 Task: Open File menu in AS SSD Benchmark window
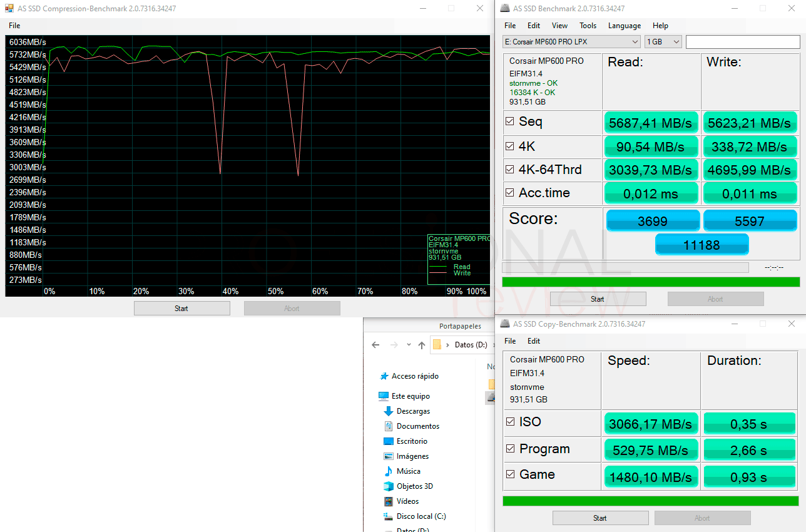[x=510, y=26]
